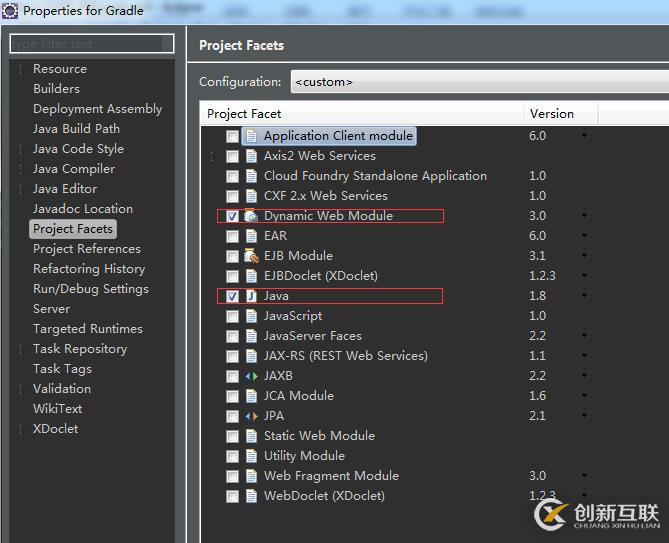
Task: Open the EJB Module version dropdown
Action: (585, 256)
